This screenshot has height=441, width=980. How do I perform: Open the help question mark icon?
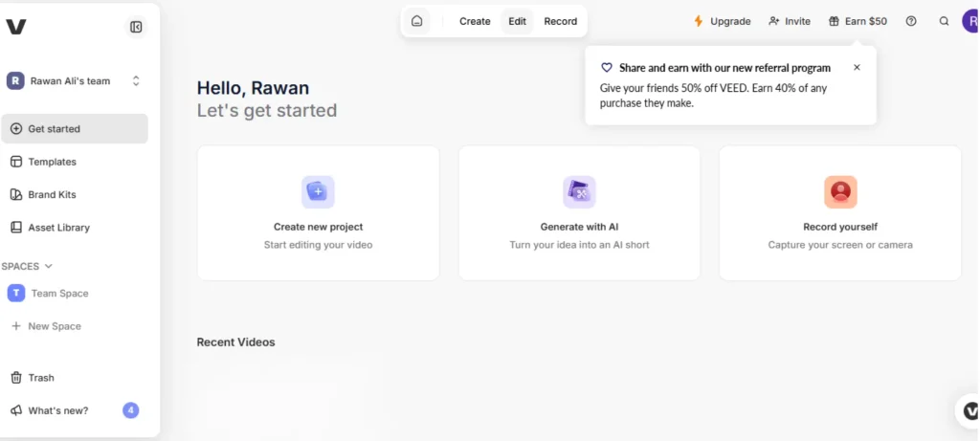911,21
